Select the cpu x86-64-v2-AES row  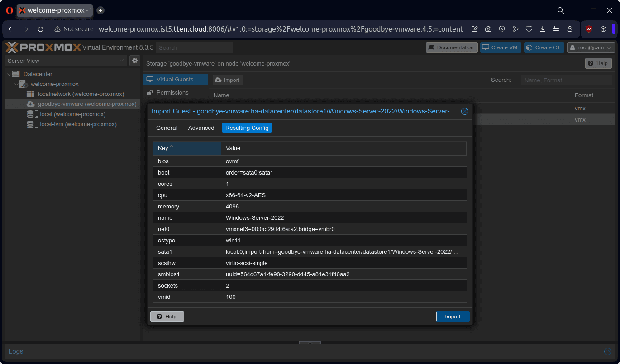310,195
